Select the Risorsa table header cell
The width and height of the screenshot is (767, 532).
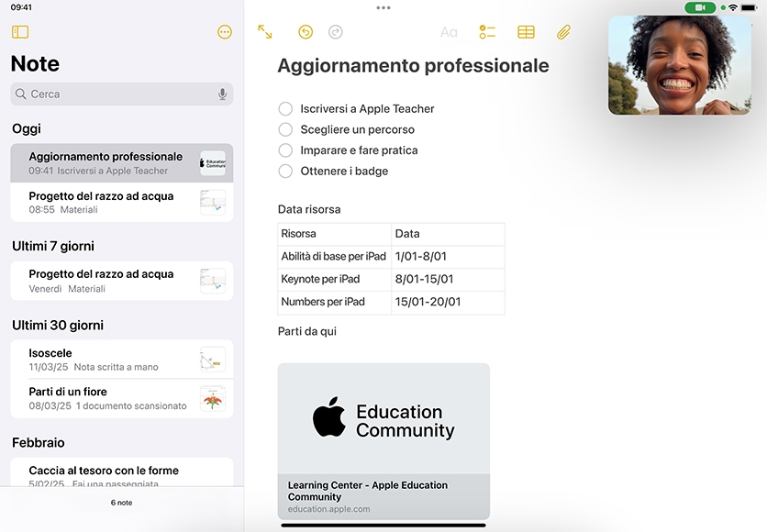[x=335, y=234]
